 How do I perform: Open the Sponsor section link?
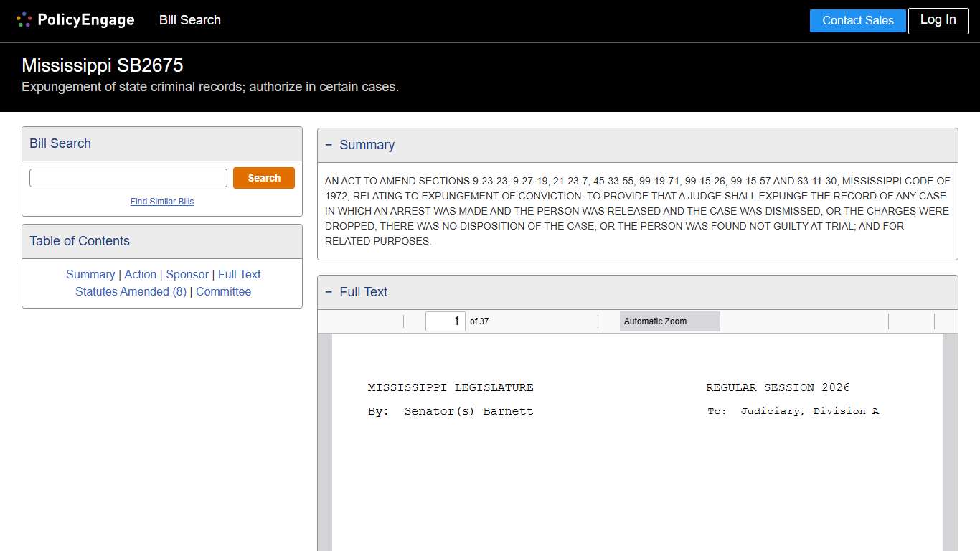(x=187, y=274)
